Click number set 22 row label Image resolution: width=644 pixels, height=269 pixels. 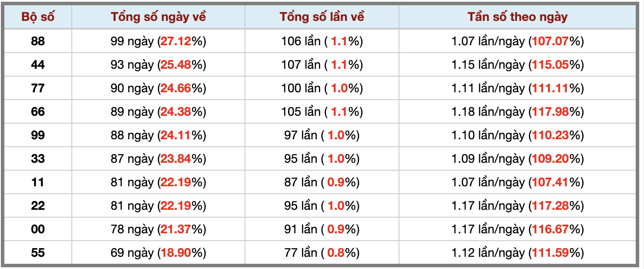[38, 206]
